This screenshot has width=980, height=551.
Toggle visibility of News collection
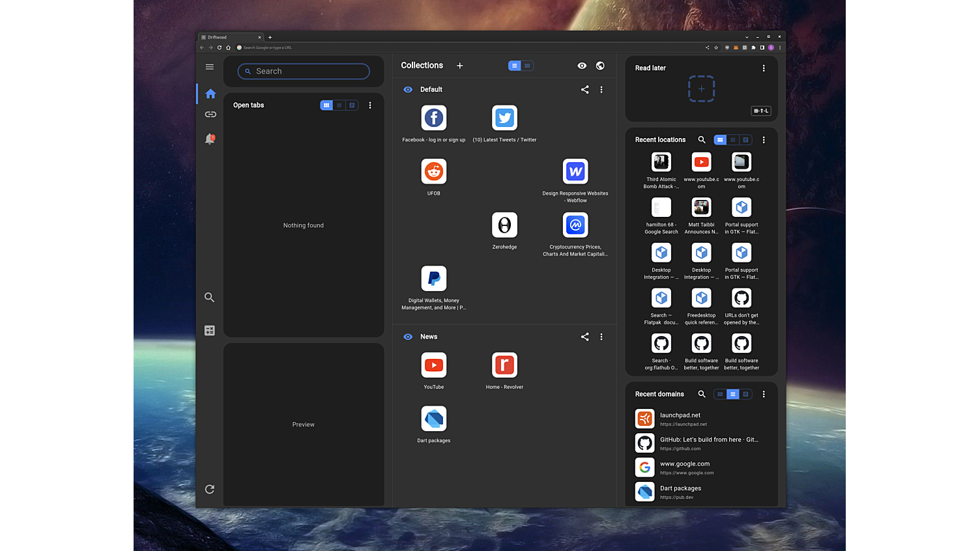(x=408, y=337)
